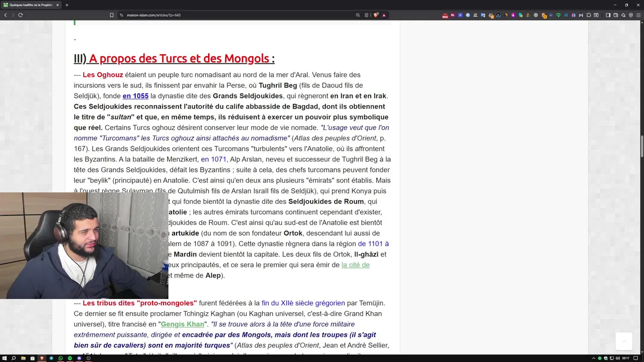Open the Leo AI sparkle icon
The image size is (644, 362).
pyautogui.click(x=623, y=15)
